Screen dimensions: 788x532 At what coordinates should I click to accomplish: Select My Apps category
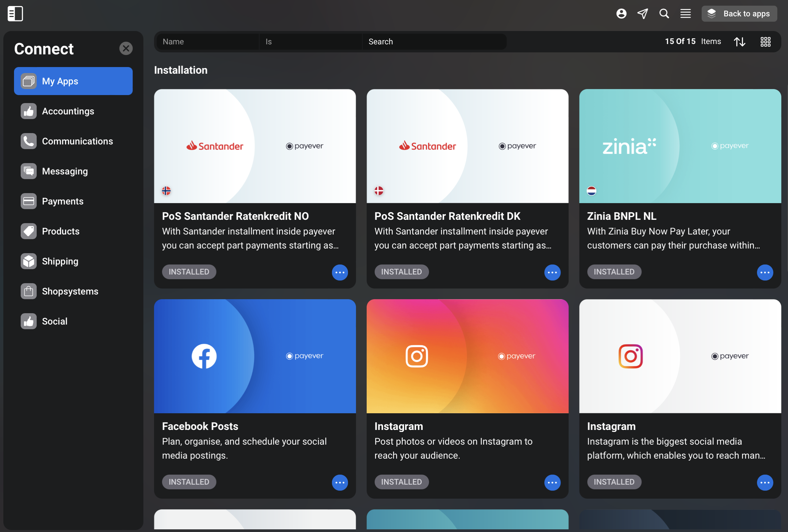tap(73, 81)
